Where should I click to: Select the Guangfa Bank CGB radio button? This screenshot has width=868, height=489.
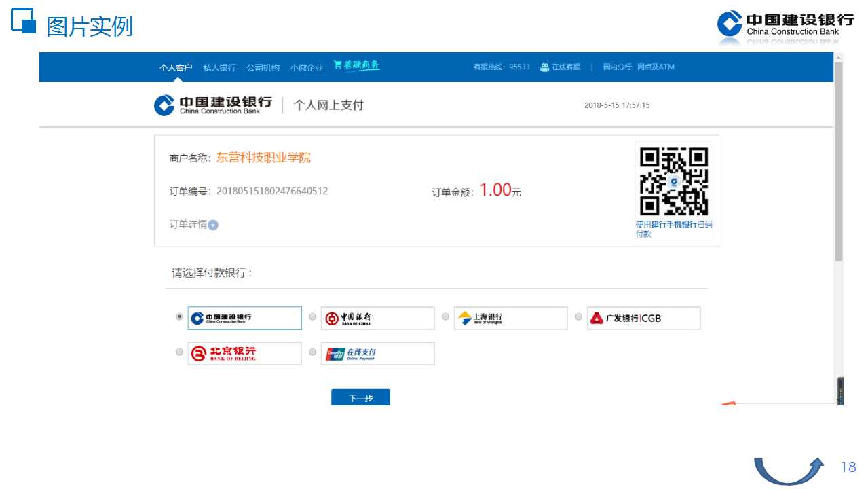pyautogui.click(x=578, y=316)
